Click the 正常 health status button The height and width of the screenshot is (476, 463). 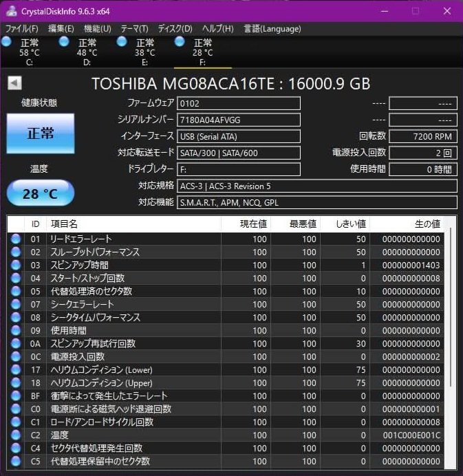coord(40,133)
